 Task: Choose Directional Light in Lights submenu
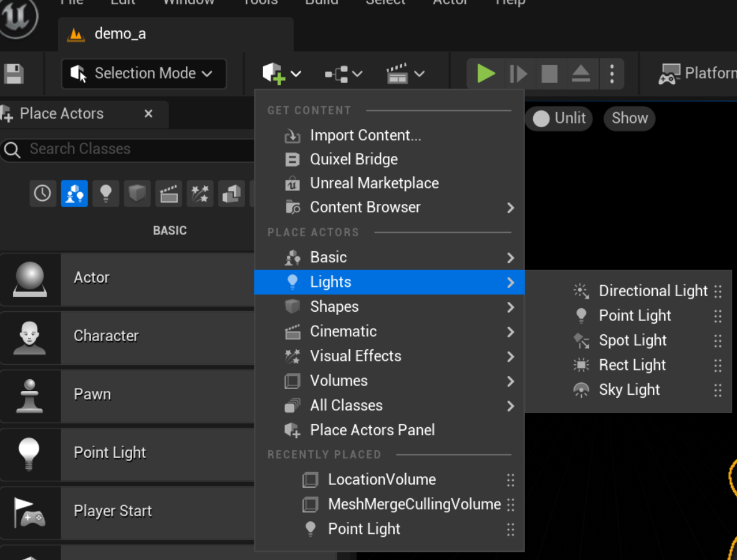pos(628,291)
